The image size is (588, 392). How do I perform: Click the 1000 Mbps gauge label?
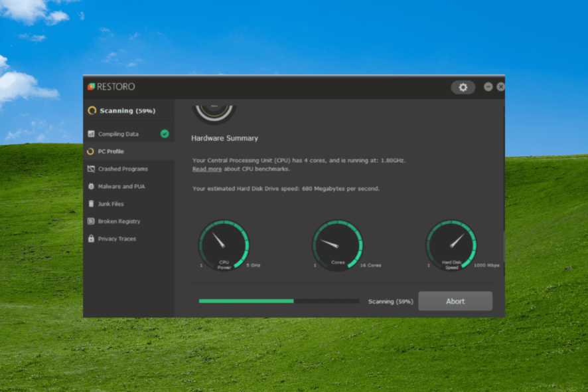[x=486, y=265]
